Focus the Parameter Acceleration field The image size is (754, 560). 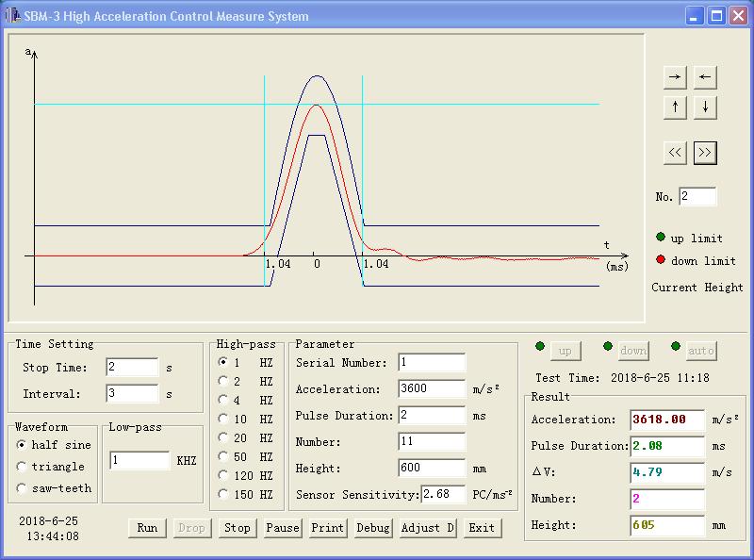point(432,388)
